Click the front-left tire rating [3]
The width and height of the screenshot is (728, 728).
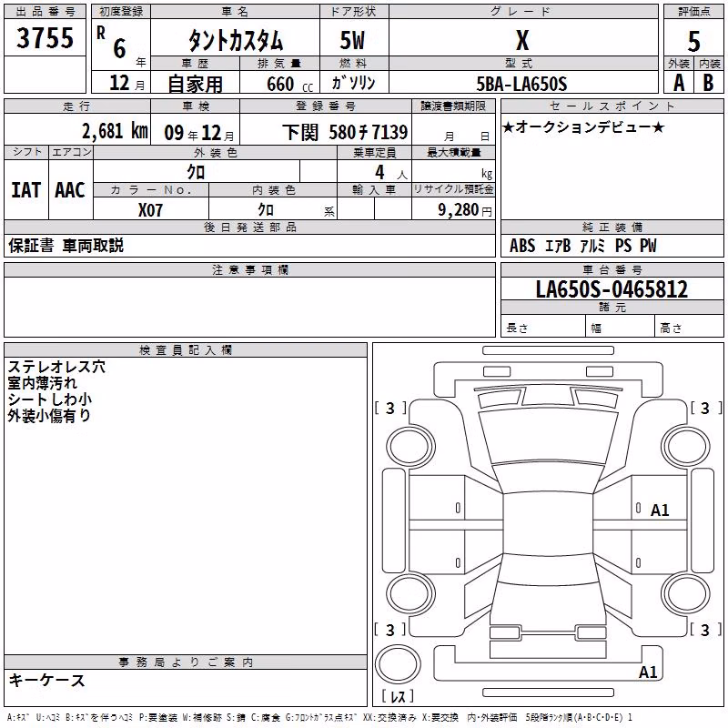[x=390, y=408]
